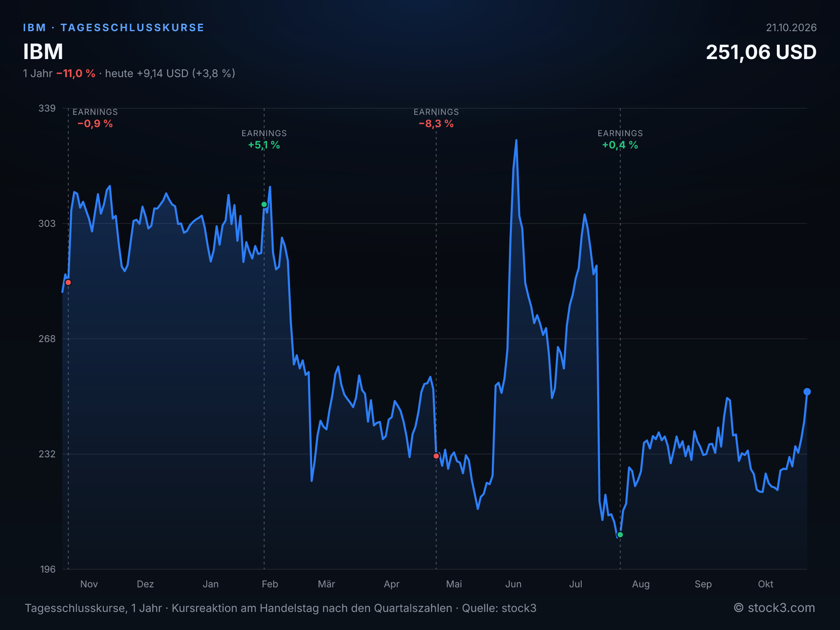Click the −0,9 % earnings reaction label
The width and height of the screenshot is (840, 630).
coord(95,124)
